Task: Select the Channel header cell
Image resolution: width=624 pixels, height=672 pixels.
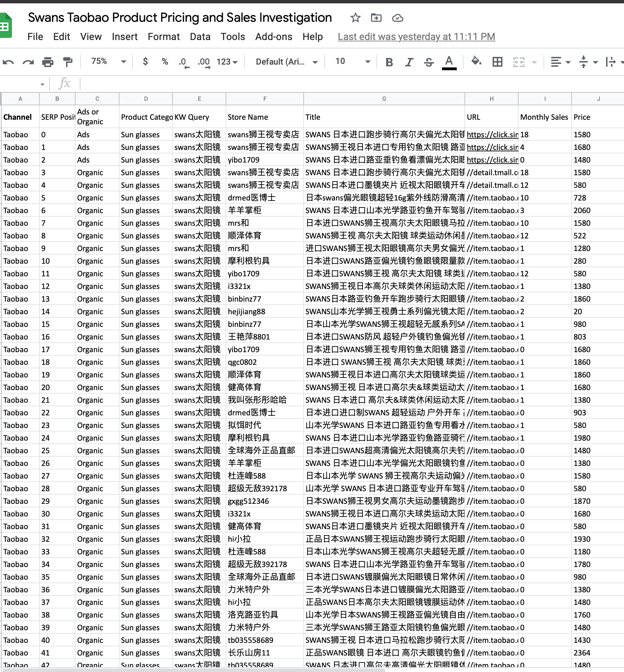Action: tap(20, 117)
